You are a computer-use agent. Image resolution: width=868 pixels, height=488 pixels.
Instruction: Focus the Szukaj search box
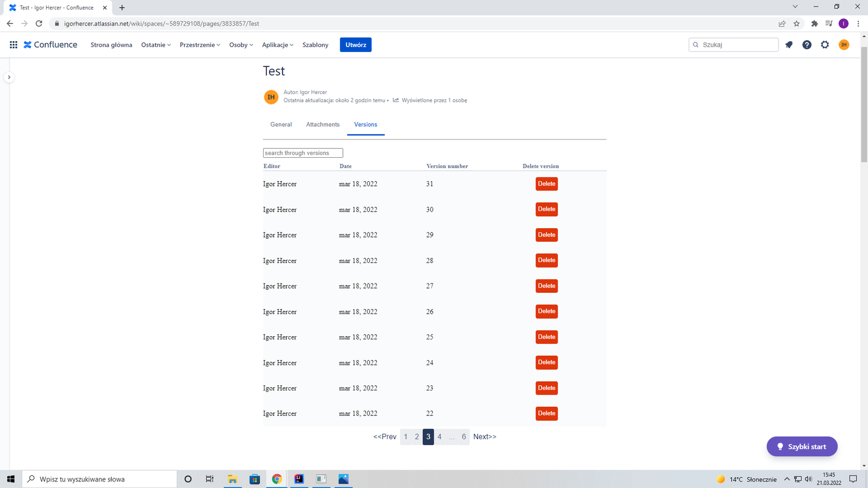pos(733,45)
